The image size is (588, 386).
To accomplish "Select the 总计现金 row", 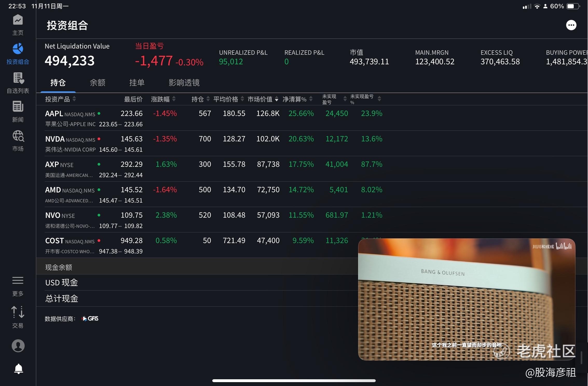I will 197,299.
